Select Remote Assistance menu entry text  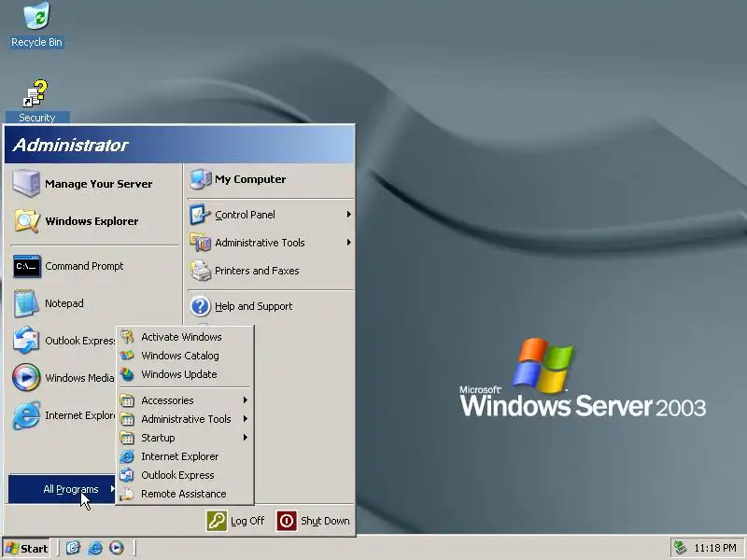click(x=183, y=494)
